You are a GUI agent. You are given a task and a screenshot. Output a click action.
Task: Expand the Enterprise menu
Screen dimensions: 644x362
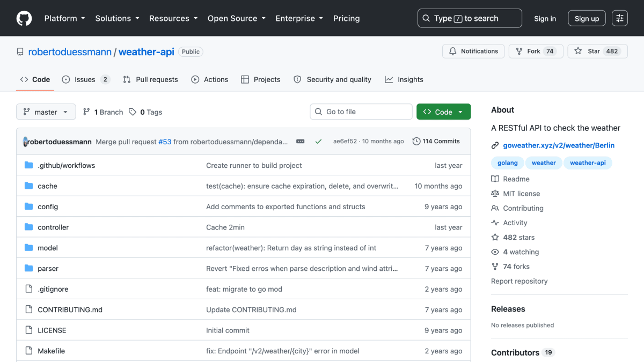click(299, 18)
